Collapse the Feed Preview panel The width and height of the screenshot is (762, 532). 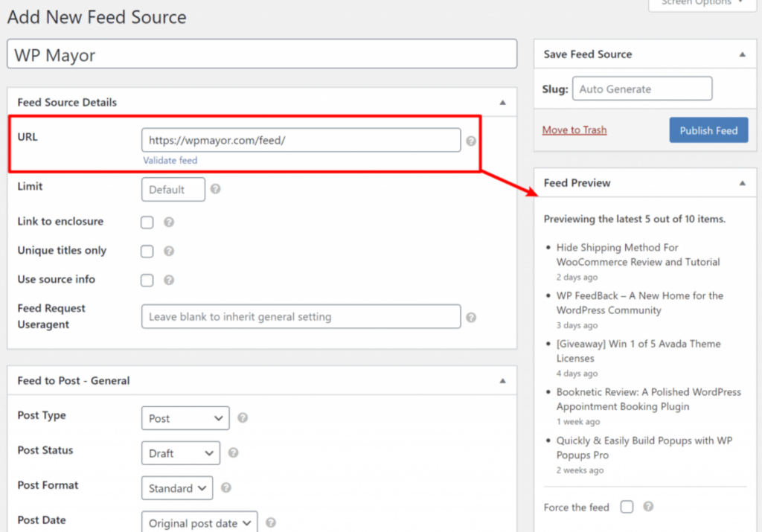click(x=742, y=182)
